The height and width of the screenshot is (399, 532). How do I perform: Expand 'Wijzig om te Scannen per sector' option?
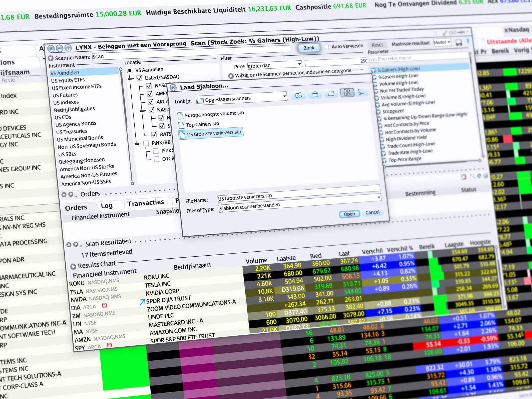click(231, 76)
